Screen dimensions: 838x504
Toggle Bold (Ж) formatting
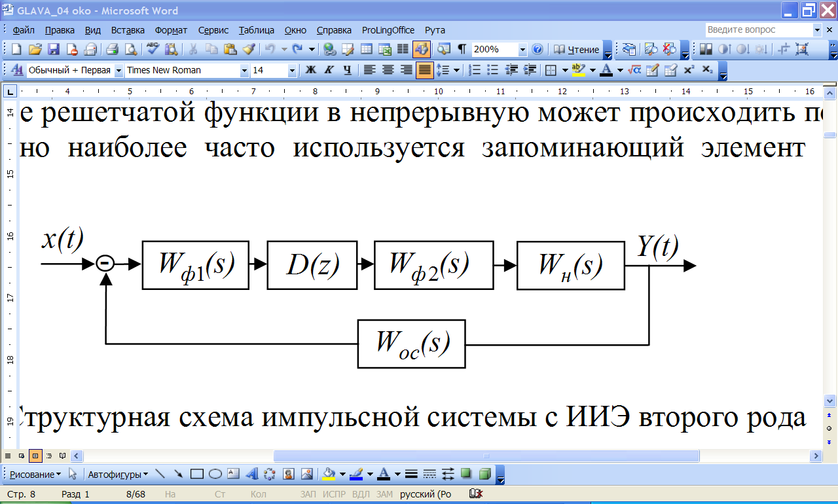click(x=311, y=70)
